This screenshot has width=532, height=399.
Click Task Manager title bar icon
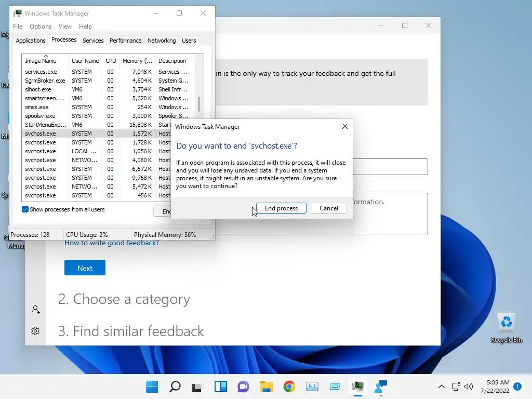click(17, 13)
